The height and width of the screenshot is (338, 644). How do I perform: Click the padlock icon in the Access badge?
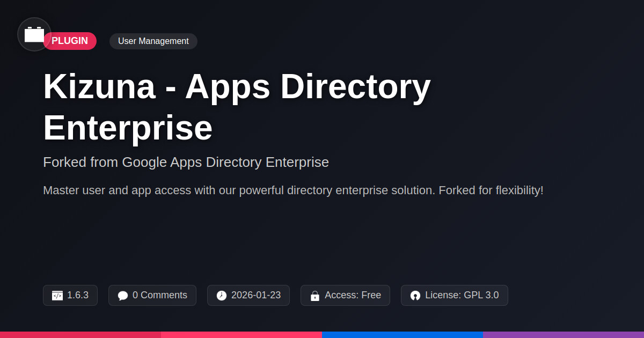click(315, 296)
